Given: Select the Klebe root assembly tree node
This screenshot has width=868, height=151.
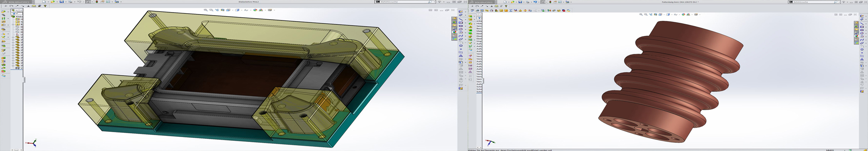Looking at the screenshot, I should [17, 17].
